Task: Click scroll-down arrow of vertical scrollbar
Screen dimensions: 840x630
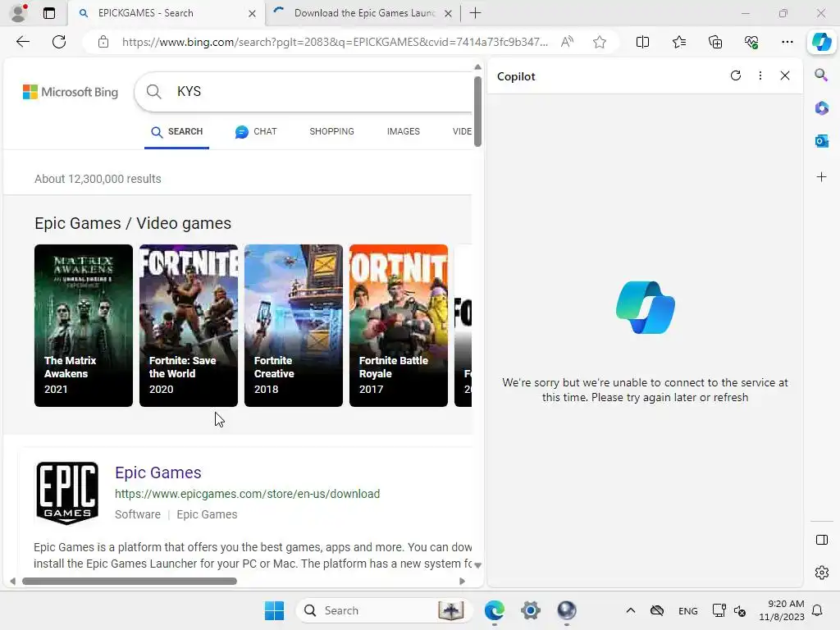Action: pos(478,565)
